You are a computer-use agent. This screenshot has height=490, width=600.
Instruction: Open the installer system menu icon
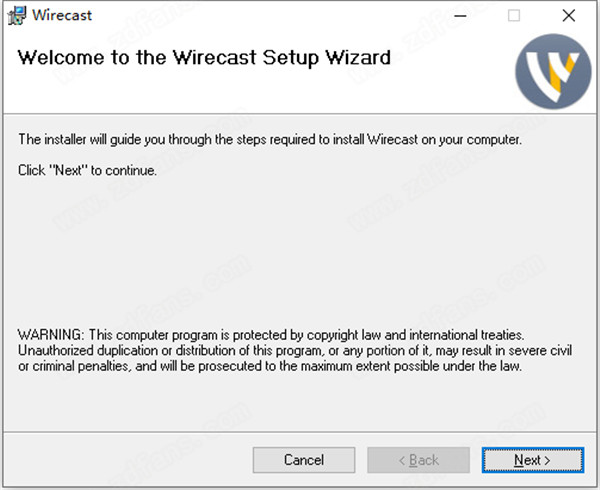(17, 16)
